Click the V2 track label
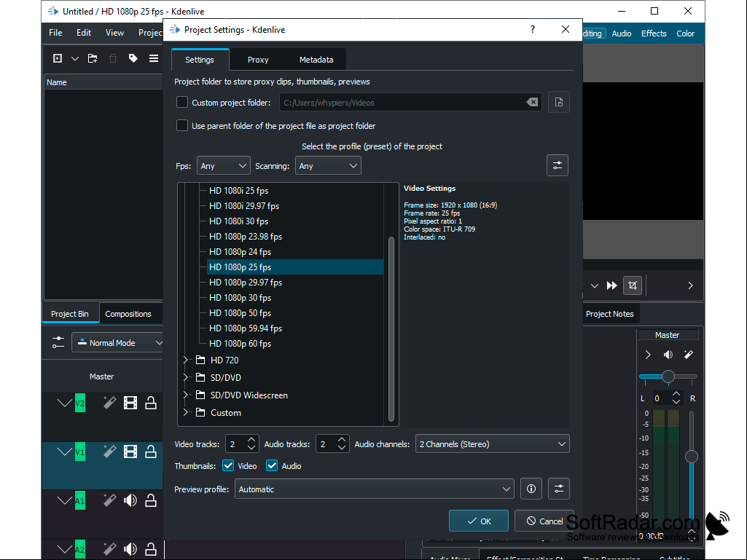747x560 pixels. point(80,403)
